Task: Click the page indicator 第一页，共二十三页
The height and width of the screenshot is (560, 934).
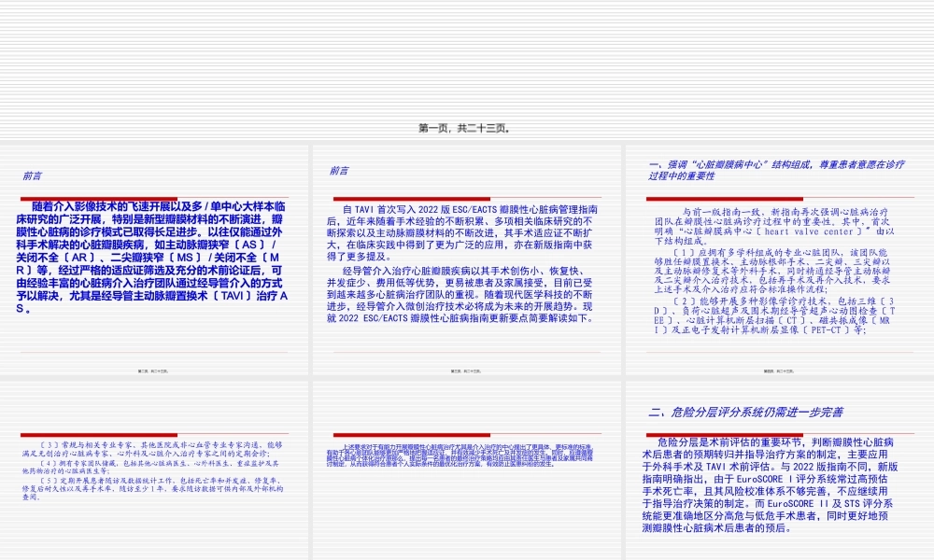Action: [x=466, y=130]
